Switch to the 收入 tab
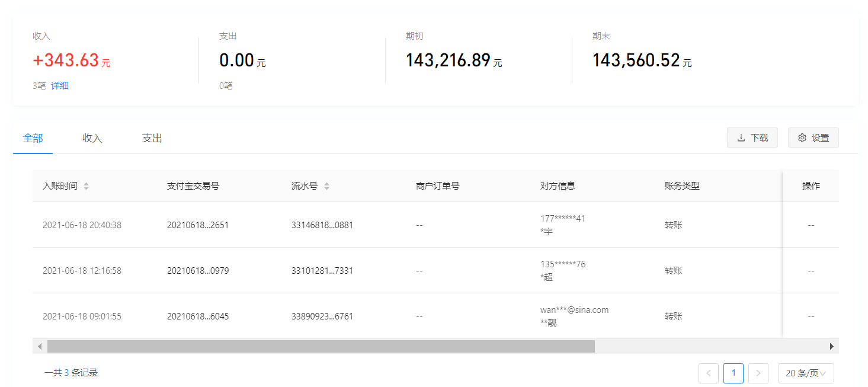The image size is (868, 387). tap(91, 137)
